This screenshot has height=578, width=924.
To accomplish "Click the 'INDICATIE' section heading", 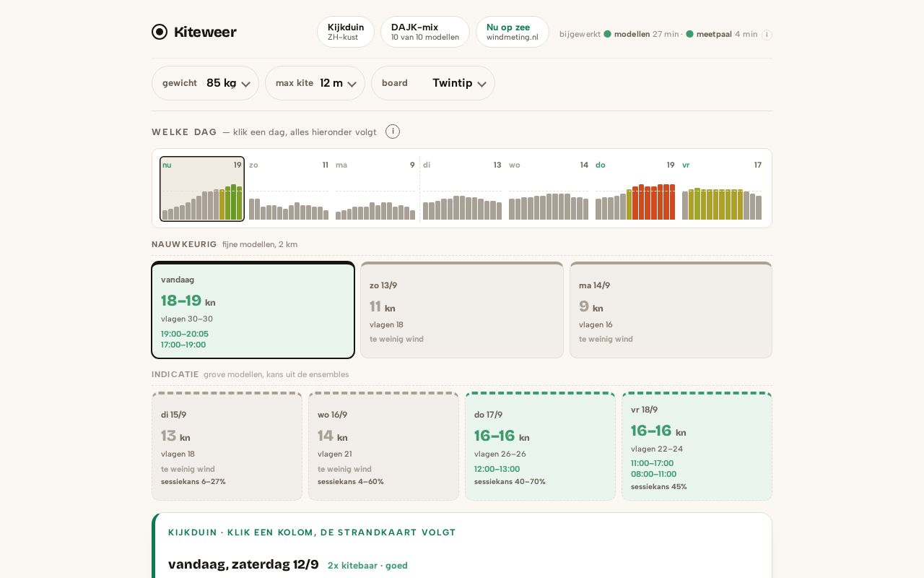I will pos(175,374).
